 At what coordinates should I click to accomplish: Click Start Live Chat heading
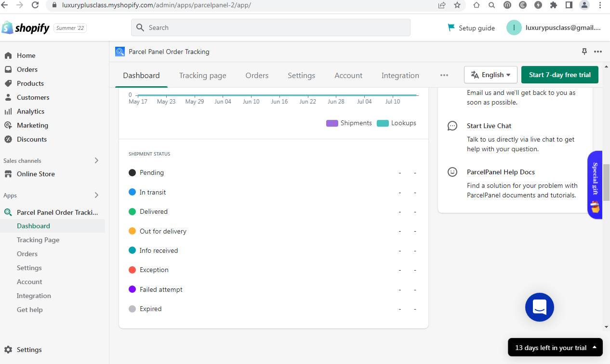pyautogui.click(x=489, y=126)
